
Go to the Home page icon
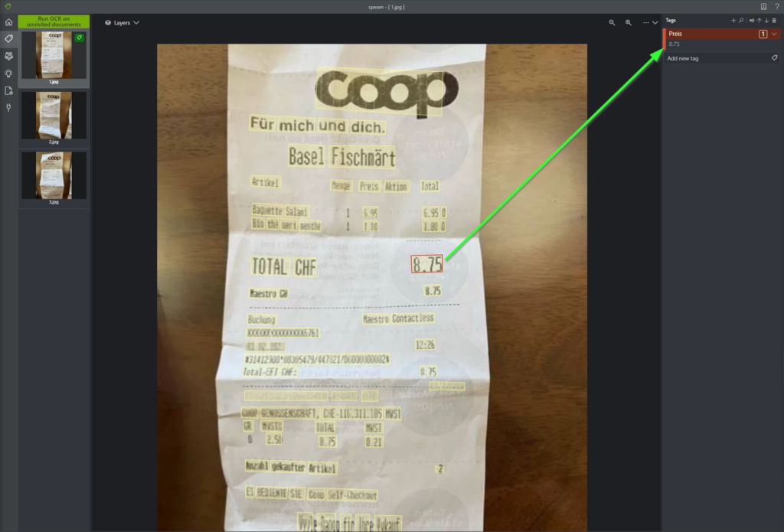pyautogui.click(x=8, y=22)
